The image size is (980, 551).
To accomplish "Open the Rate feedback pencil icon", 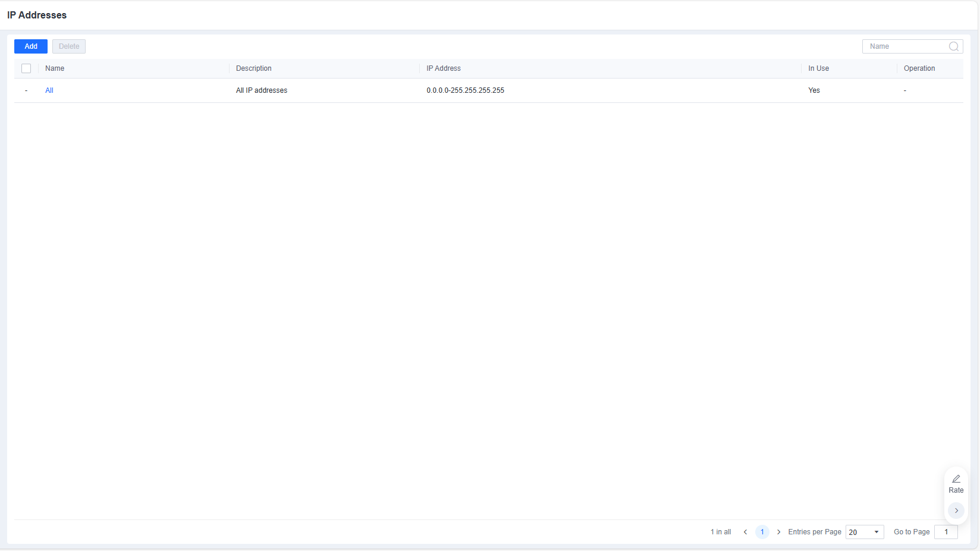I will (956, 479).
